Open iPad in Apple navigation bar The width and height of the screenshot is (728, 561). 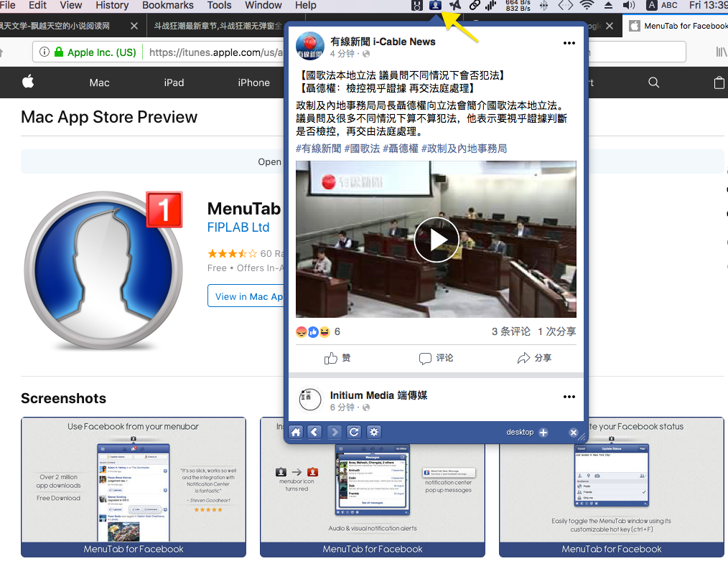pyautogui.click(x=174, y=82)
